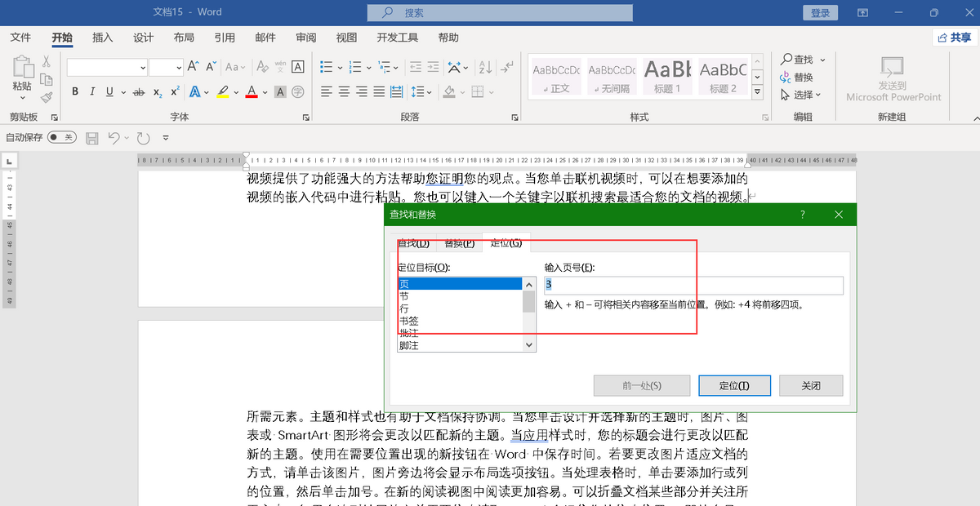Click the Copy icon in clipboard group

coord(47,79)
